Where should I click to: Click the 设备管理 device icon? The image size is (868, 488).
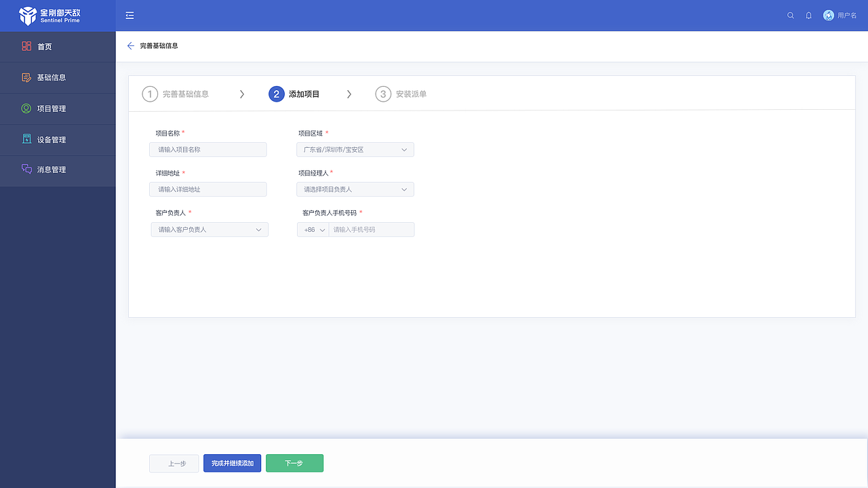click(26, 139)
